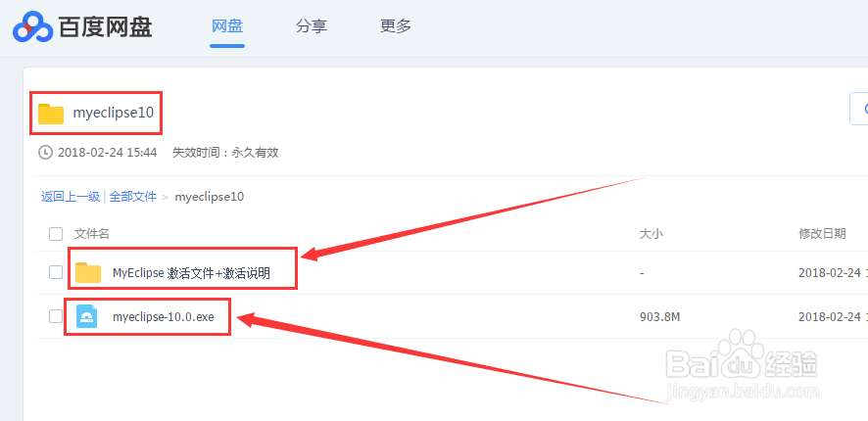Navigate to the 全部文件 breadcrumb link
Viewport: 868px width, 421px height.
tap(132, 197)
